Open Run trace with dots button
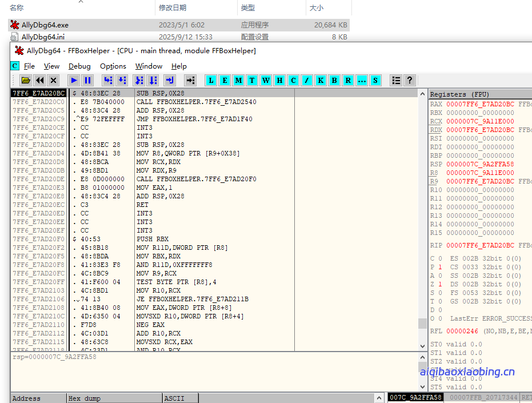This screenshot has height=403, width=532. pos(362,81)
